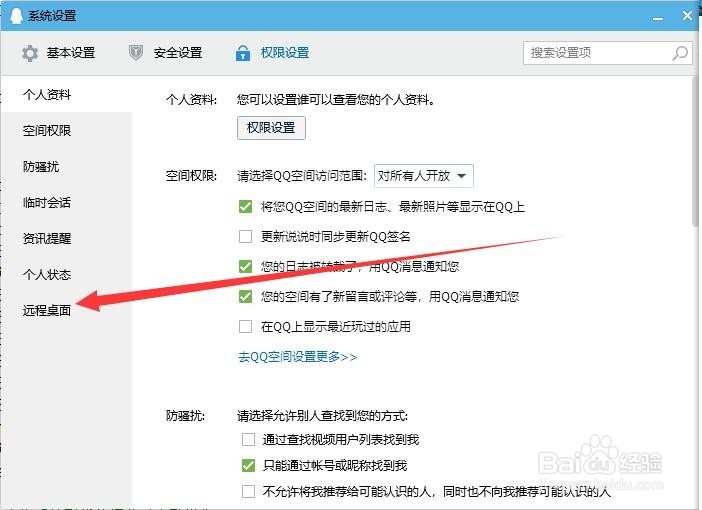Click the QQ penguin logo in title bar
The image size is (702, 510).
coord(16,16)
